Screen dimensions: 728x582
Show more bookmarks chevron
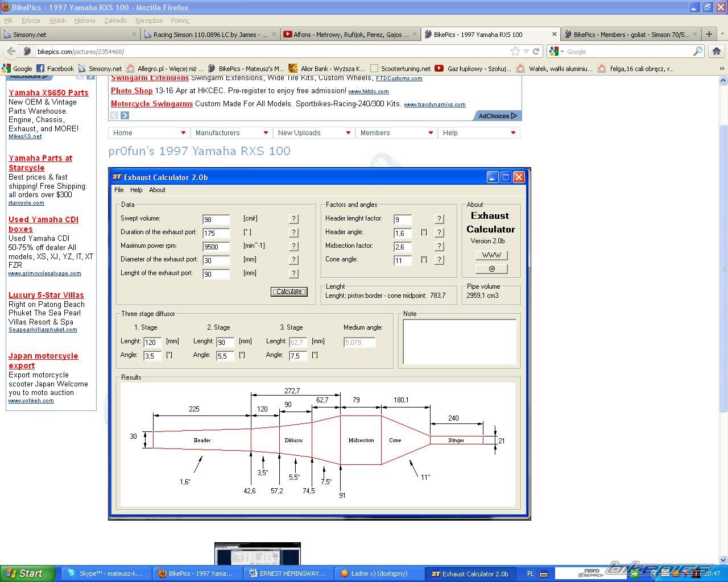(x=722, y=69)
